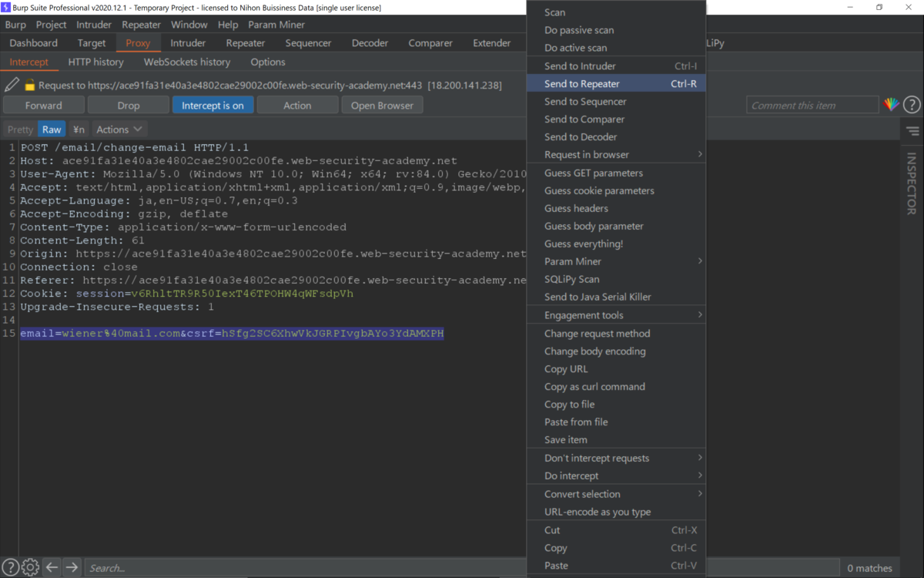
Task: Expand the Actions dropdown
Action: pos(119,129)
